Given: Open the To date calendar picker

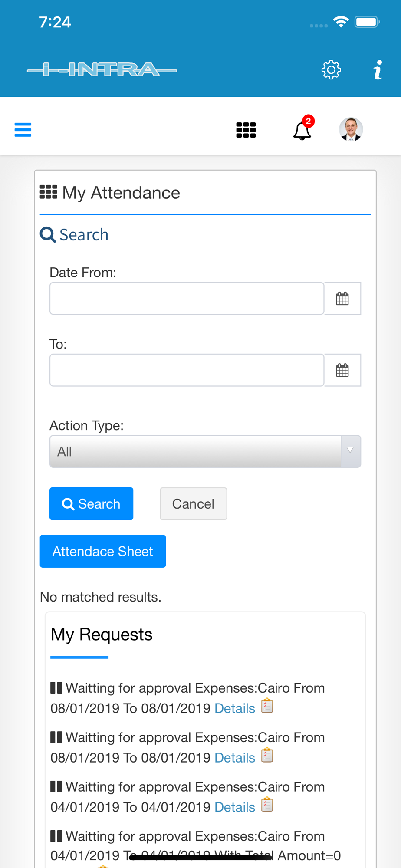Looking at the screenshot, I should click(342, 370).
